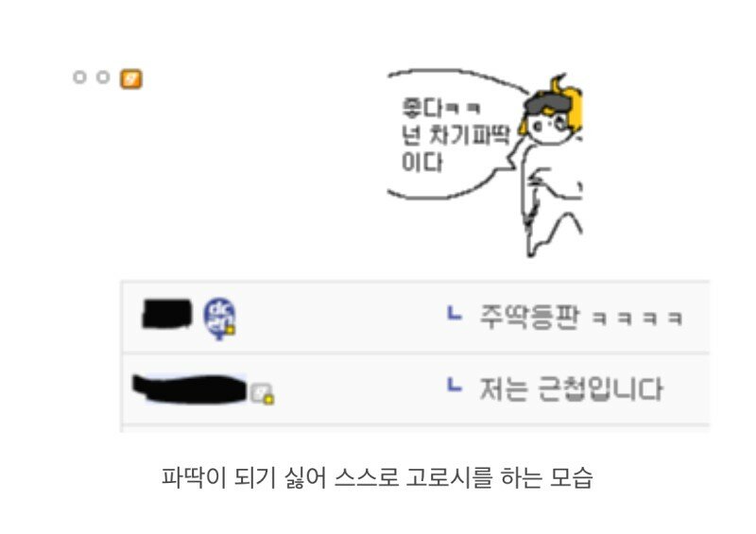Click the 좋다ㅋㅋ text in the bubble
The image size is (756, 534).
coord(440,108)
